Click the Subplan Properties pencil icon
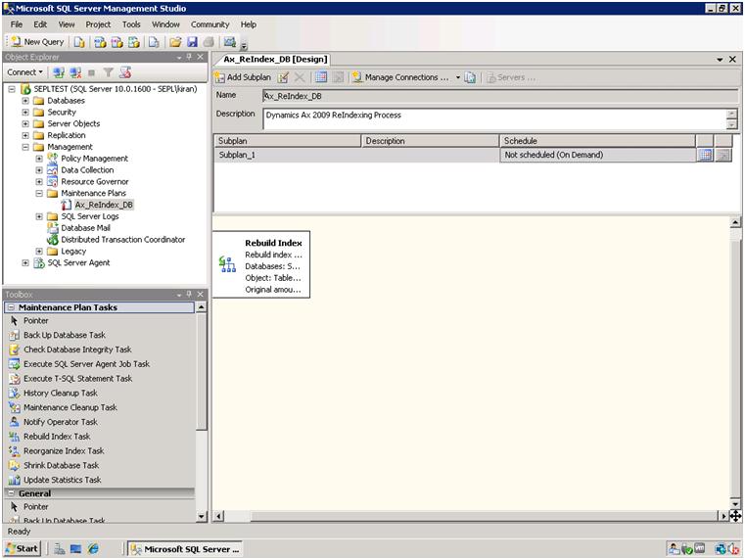The height and width of the screenshot is (560, 745). pyautogui.click(x=283, y=77)
